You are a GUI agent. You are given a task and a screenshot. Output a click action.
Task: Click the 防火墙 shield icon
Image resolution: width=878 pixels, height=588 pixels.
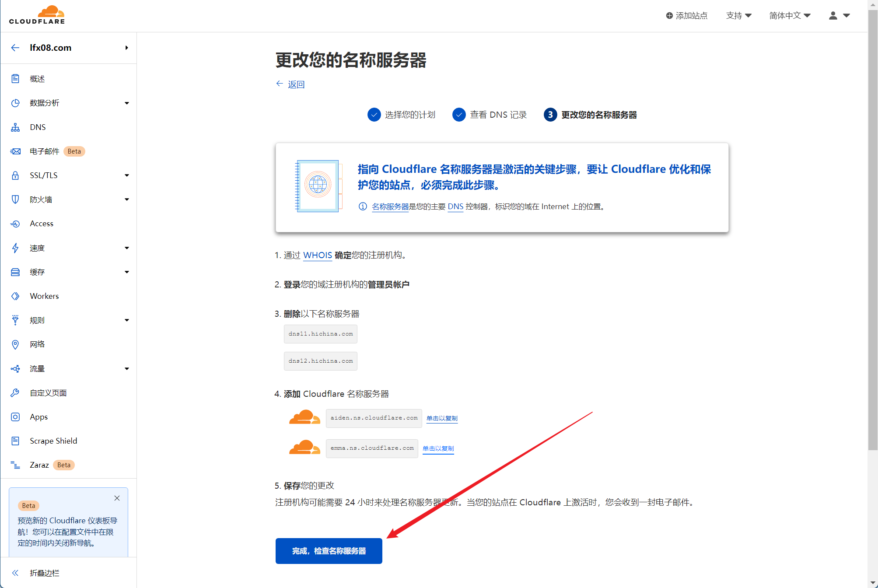(x=15, y=199)
